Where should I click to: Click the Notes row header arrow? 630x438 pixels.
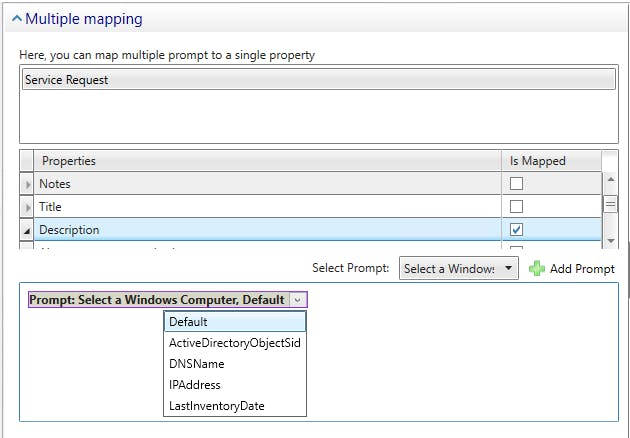pos(28,184)
